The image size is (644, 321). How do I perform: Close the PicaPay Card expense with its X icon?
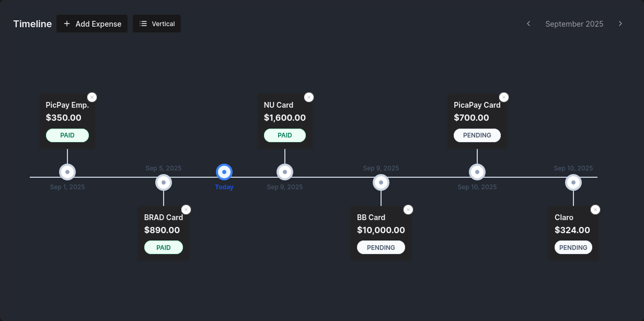(504, 97)
